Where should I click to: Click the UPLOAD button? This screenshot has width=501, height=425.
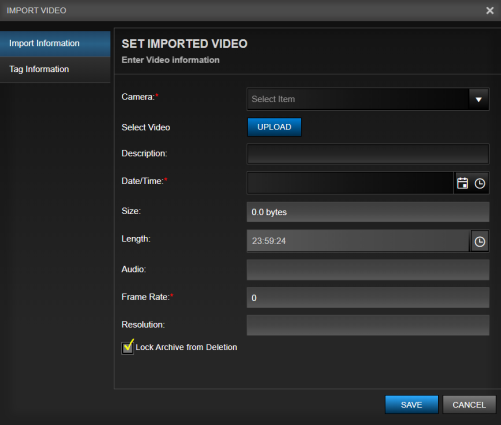[x=274, y=127]
